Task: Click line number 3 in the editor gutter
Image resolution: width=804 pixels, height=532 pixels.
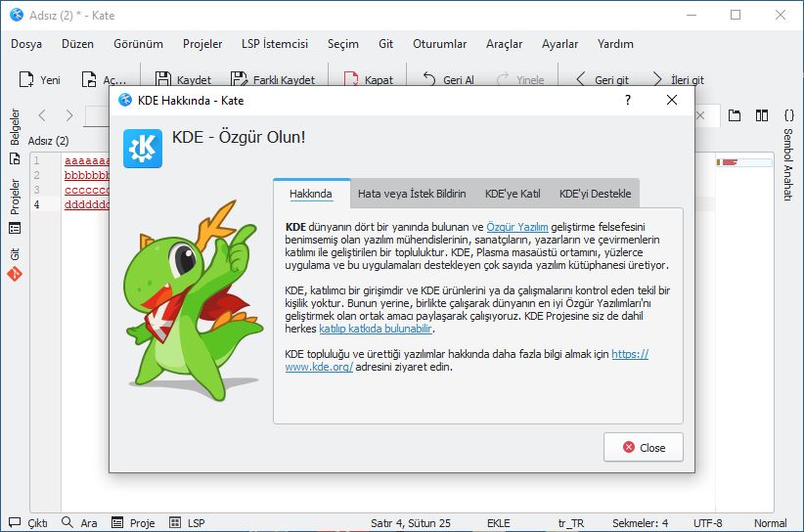Action: point(36,190)
